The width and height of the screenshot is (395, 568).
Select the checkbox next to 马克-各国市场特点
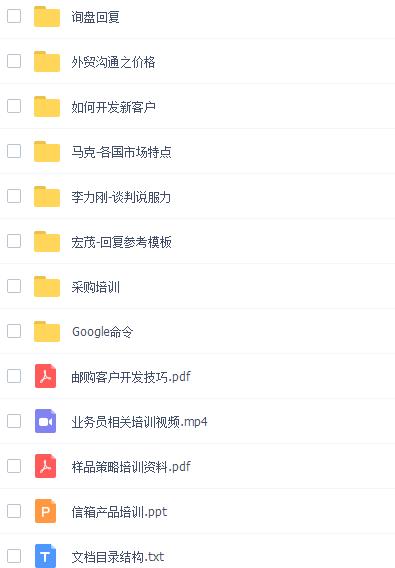(14, 151)
